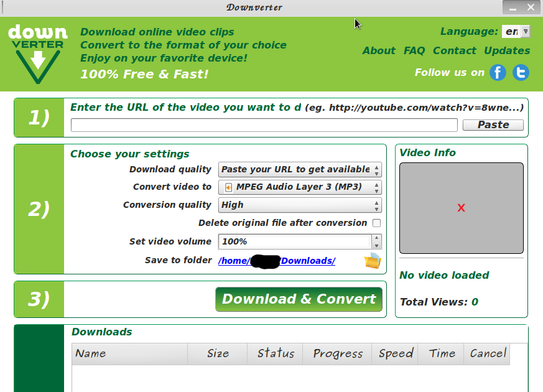Click the Cancel column header
Image resolution: width=543 pixels, height=392 pixels.
point(487,354)
